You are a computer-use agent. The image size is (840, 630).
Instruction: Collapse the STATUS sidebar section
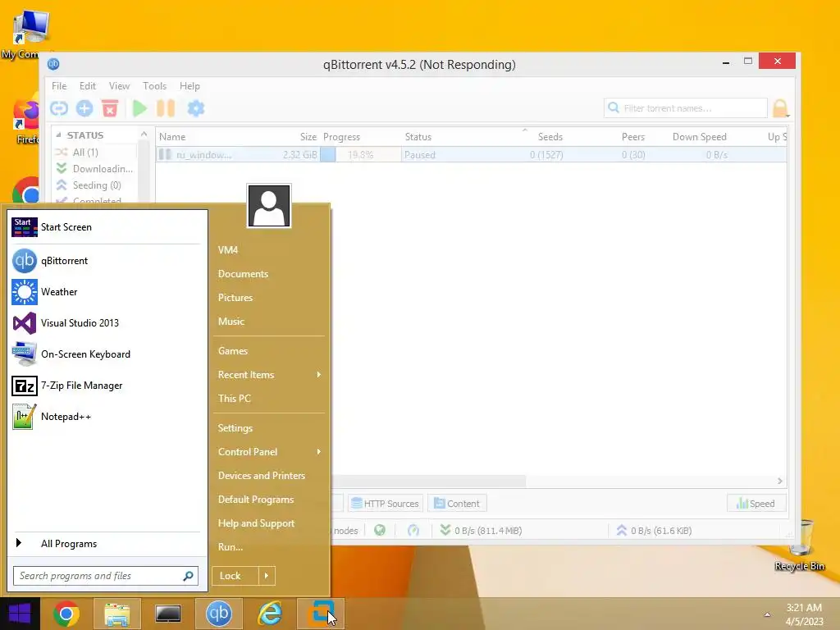pyautogui.click(x=58, y=135)
